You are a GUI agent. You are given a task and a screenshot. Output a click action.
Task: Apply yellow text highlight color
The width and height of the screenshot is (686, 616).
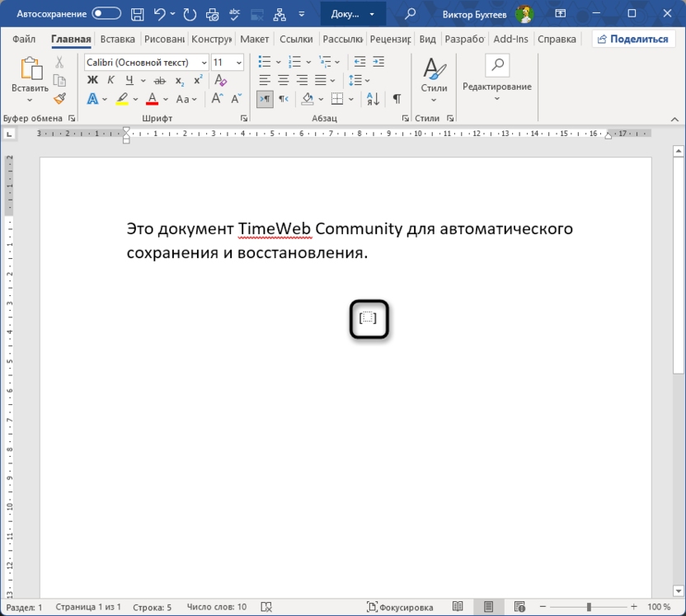click(x=122, y=99)
